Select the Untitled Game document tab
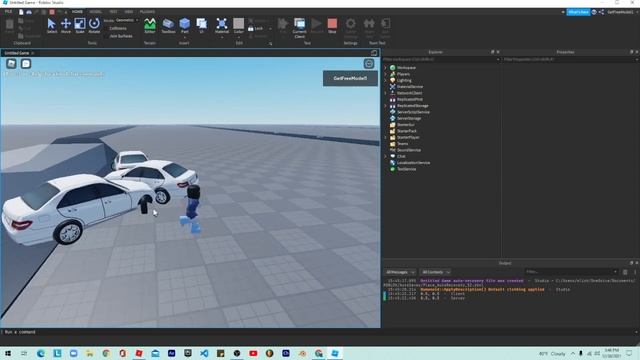640x360 pixels. click(17, 53)
